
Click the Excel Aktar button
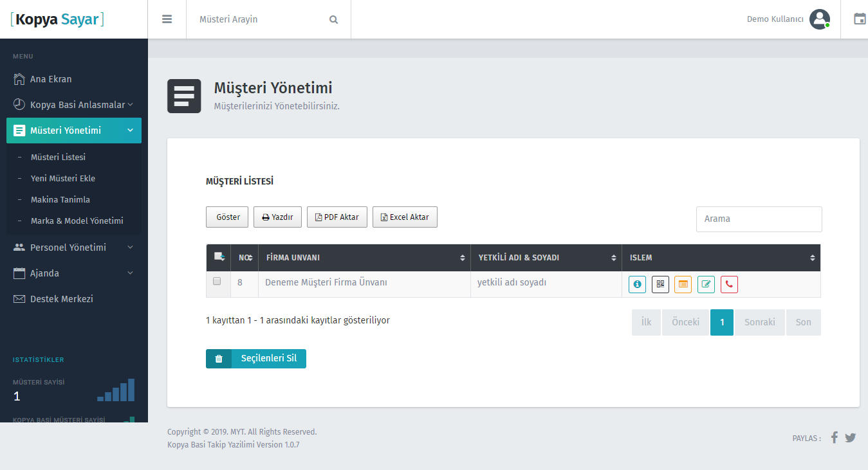click(x=405, y=217)
